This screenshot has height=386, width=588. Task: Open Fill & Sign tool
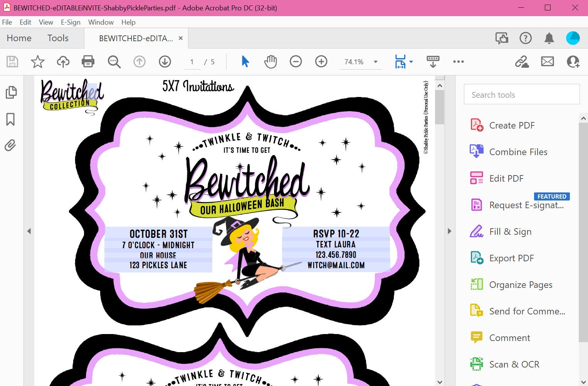(x=501, y=232)
